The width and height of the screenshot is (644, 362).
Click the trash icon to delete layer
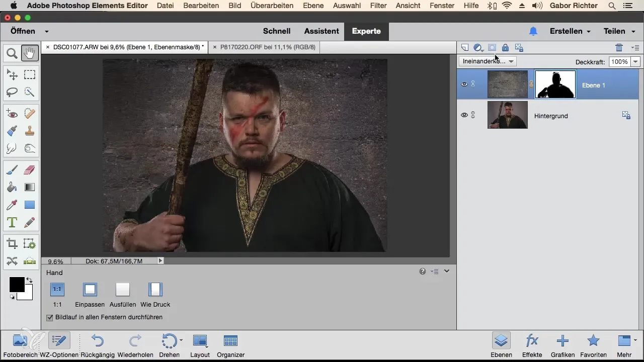(x=619, y=48)
